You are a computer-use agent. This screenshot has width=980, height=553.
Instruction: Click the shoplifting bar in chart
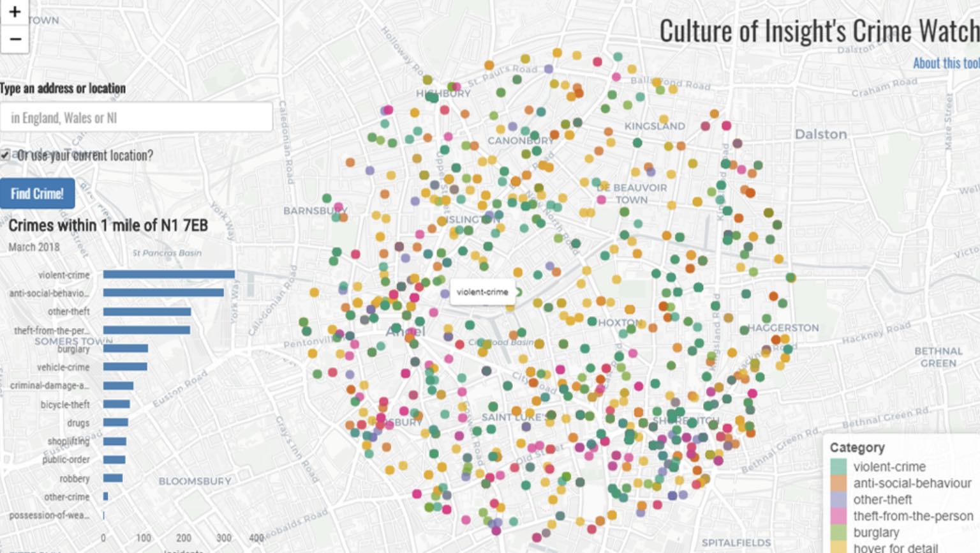click(x=114, y=441)
